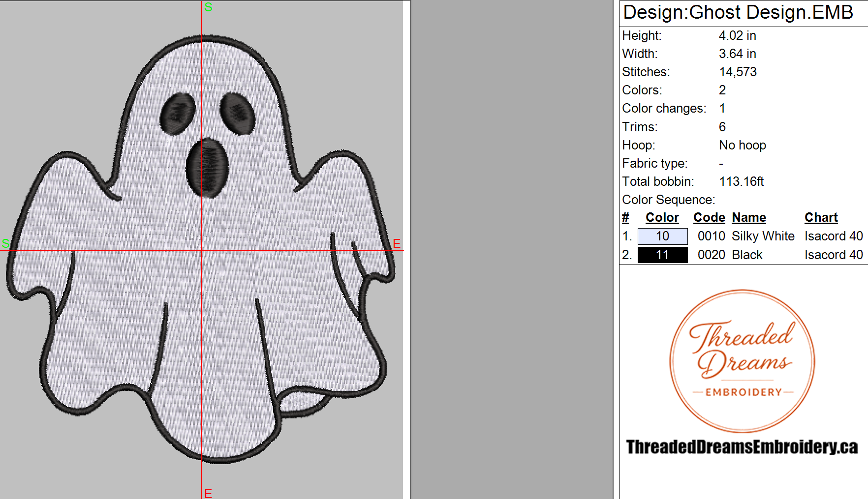Click the Design:Ghost Design.EMB title

(x=738, y=12)
